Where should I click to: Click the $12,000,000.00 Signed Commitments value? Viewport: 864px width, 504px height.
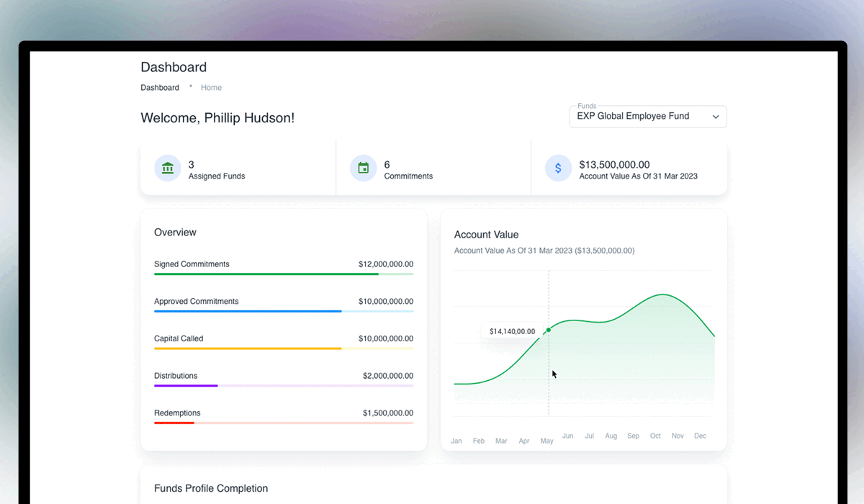386,264
